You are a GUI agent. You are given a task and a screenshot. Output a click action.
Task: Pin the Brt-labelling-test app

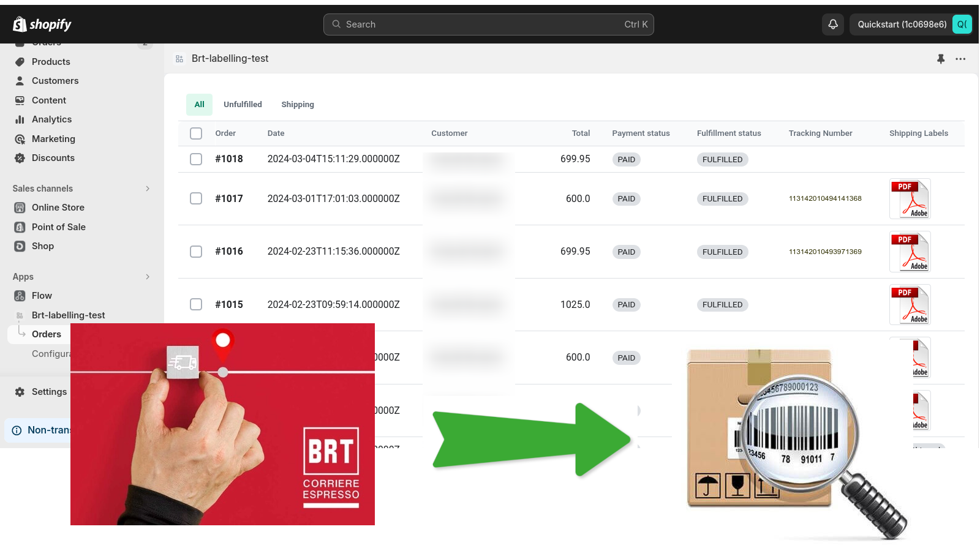click(941, 59)
